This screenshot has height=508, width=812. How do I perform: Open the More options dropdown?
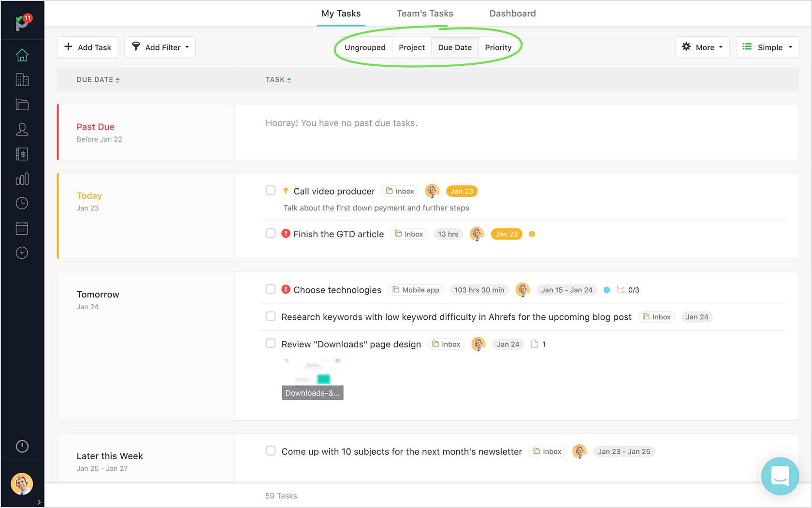point(702,47)
